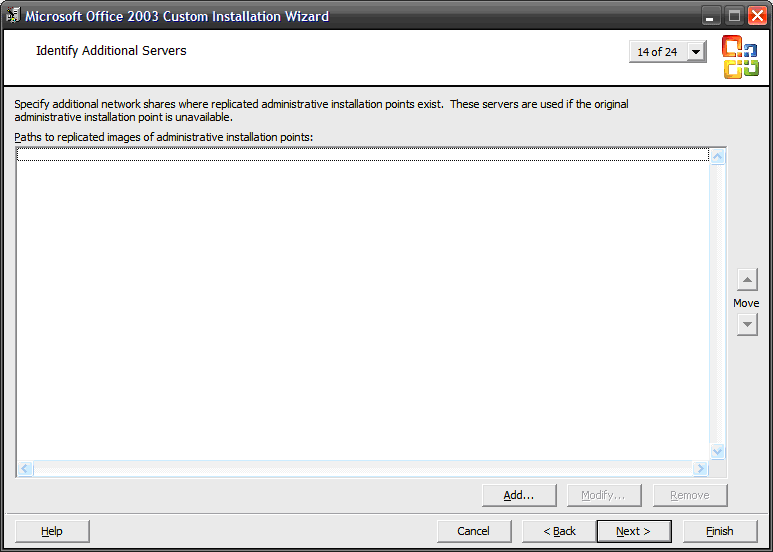
Task: Cancel the Custom Installation Wizard
Action: 474,531
